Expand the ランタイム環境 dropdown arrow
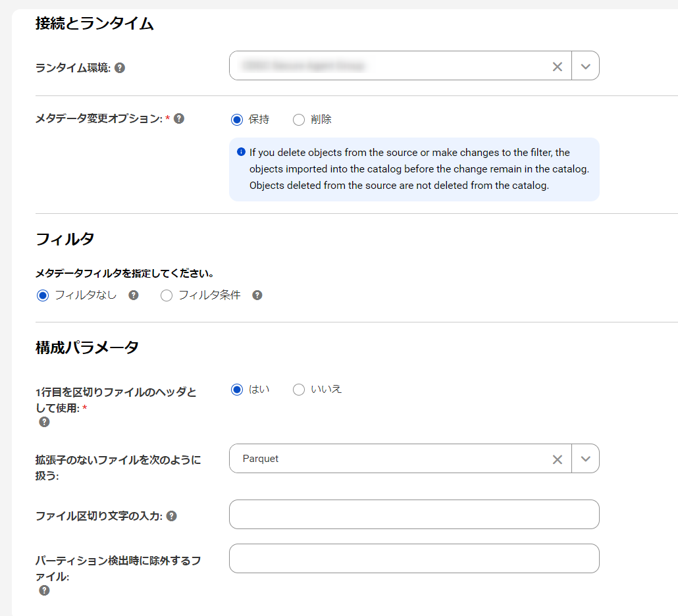Viewport: 678px width, 616px height. click(x=585, y=66)
